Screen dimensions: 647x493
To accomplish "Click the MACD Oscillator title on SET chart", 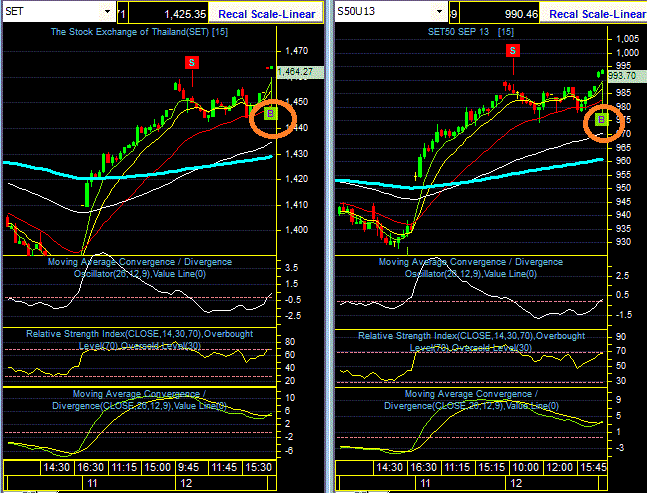I will point(139,268).
